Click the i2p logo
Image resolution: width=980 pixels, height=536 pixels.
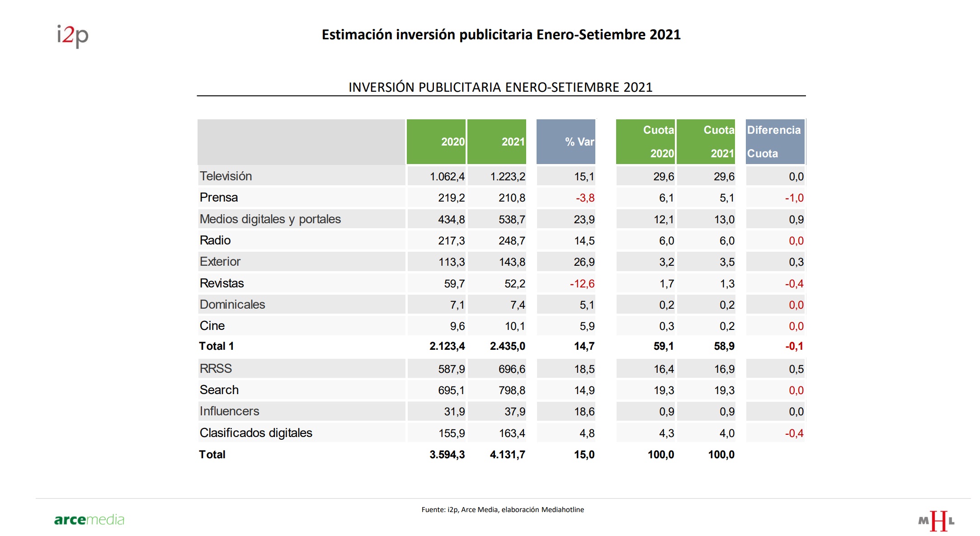click(x=72, y=36)
